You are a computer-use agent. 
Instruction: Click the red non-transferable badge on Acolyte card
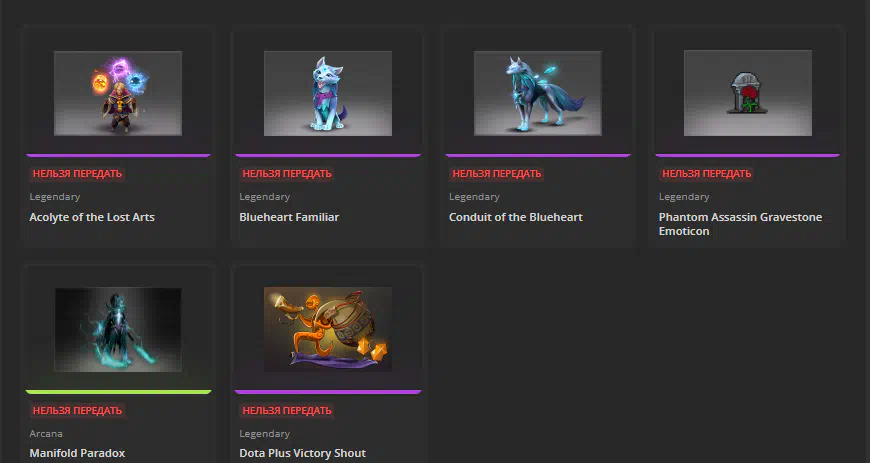77,174
